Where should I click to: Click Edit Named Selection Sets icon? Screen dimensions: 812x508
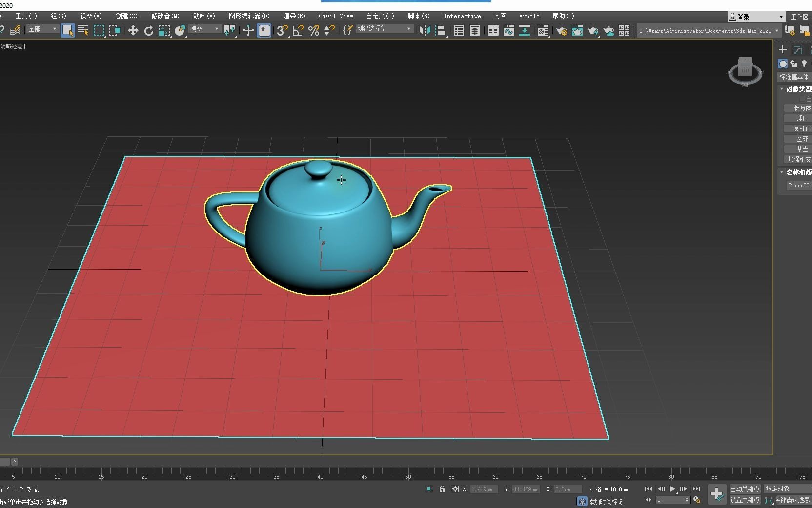point(347,30)
